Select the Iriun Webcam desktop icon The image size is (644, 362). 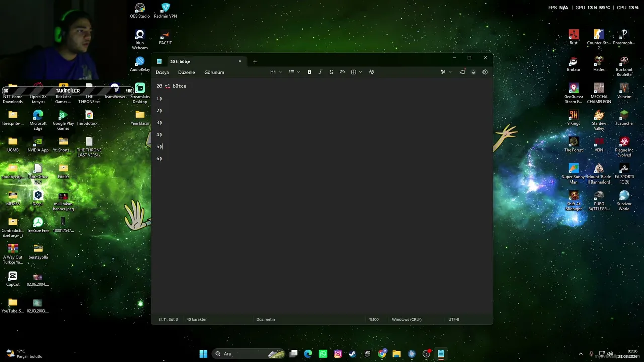point(140,39)
